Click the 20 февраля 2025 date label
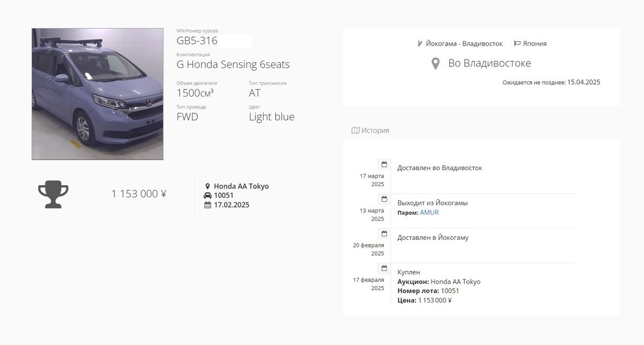This screenshot has width=644, height=345. tap(369, 249)
